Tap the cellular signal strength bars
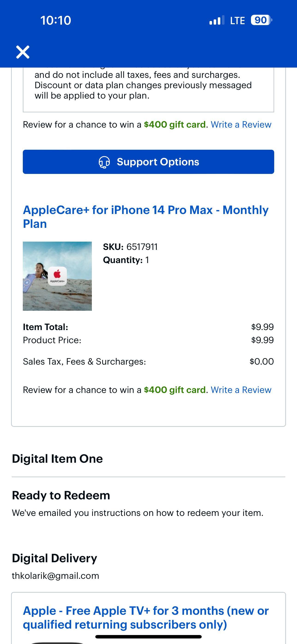Image resolution: width=297 pixels, height=644 pixels. click(216, 20)
